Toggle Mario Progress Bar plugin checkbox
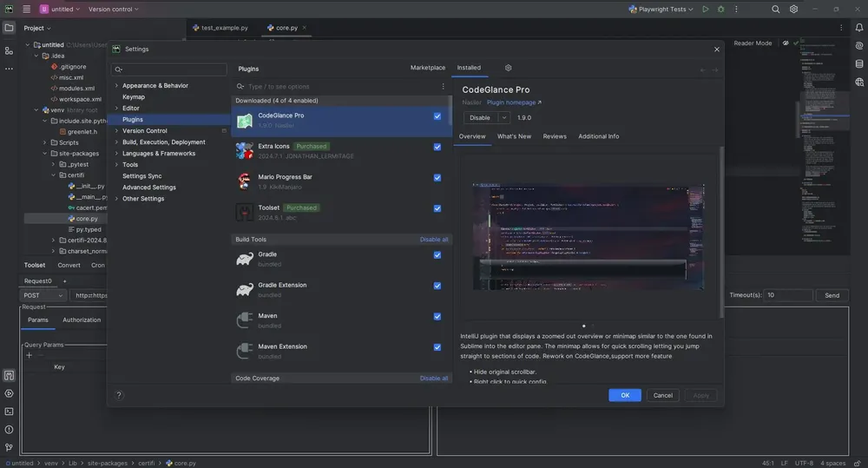 pos(437,178)
